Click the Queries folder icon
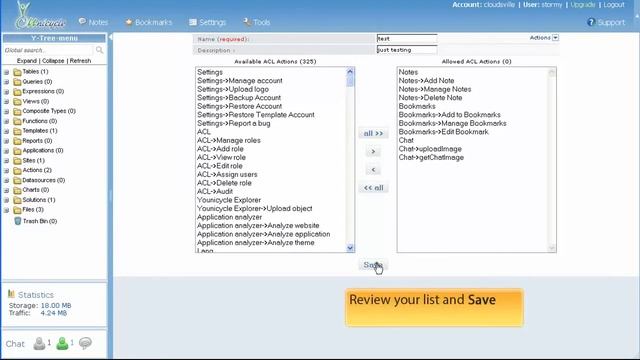 pyautogui.click(x=17, y=82)
